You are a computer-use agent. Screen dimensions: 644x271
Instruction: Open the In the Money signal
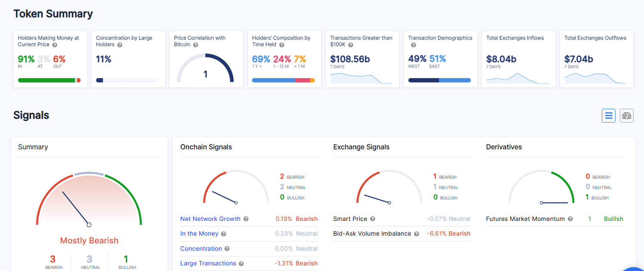pyautogui.click(x=199, y=233)
